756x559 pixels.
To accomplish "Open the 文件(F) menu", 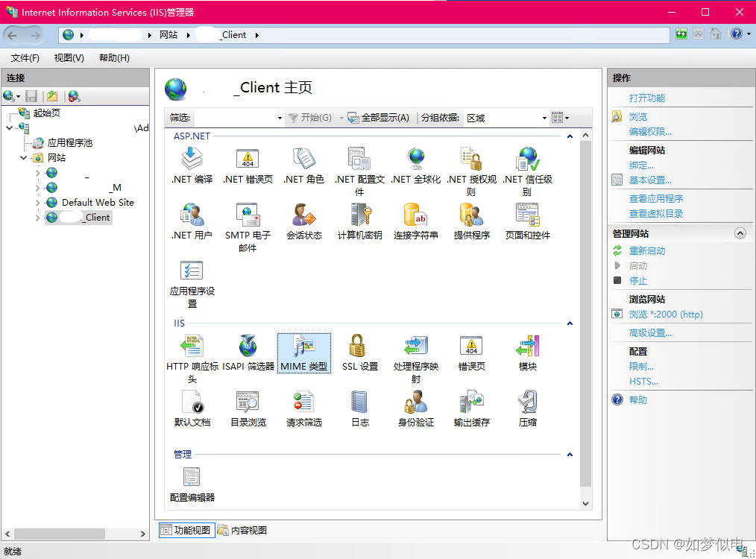I will coord(25,58).
